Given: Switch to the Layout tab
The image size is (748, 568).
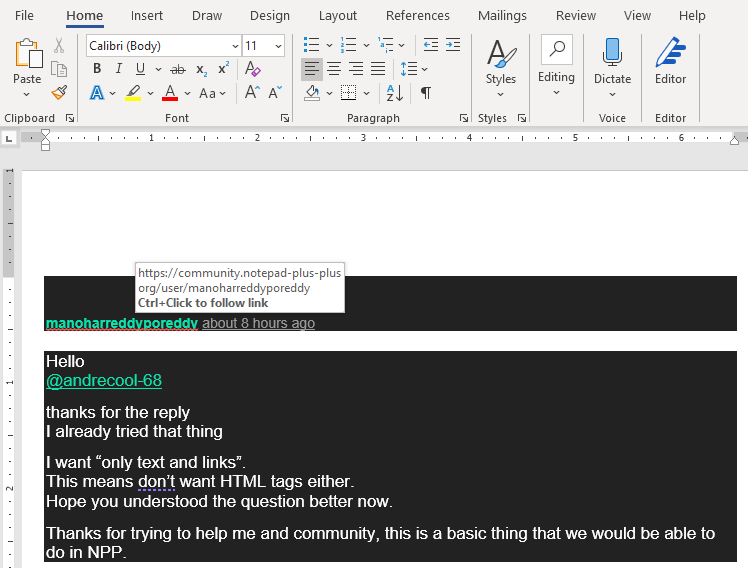Looking at the screenshot, I should (338, 16).
